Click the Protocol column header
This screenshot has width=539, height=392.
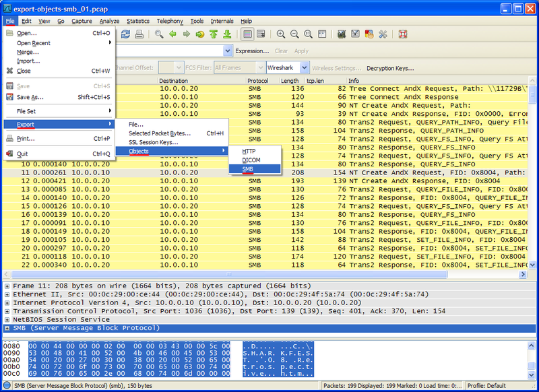click(x=262, y=81)
